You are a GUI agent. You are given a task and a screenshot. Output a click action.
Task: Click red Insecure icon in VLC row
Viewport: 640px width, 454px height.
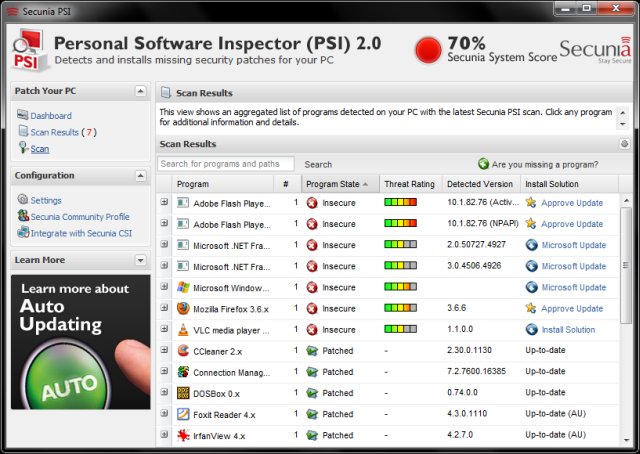312,329
